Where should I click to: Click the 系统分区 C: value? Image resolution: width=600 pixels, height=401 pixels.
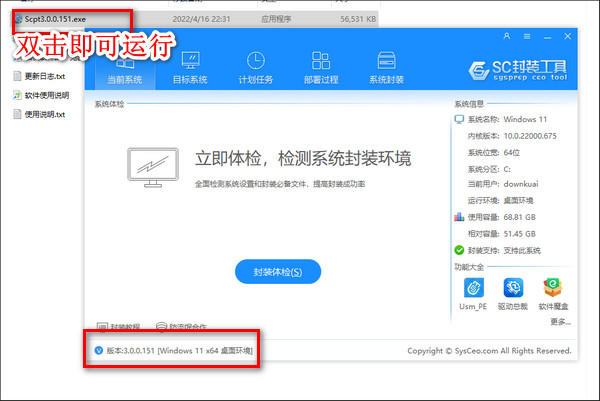[507, 169]
